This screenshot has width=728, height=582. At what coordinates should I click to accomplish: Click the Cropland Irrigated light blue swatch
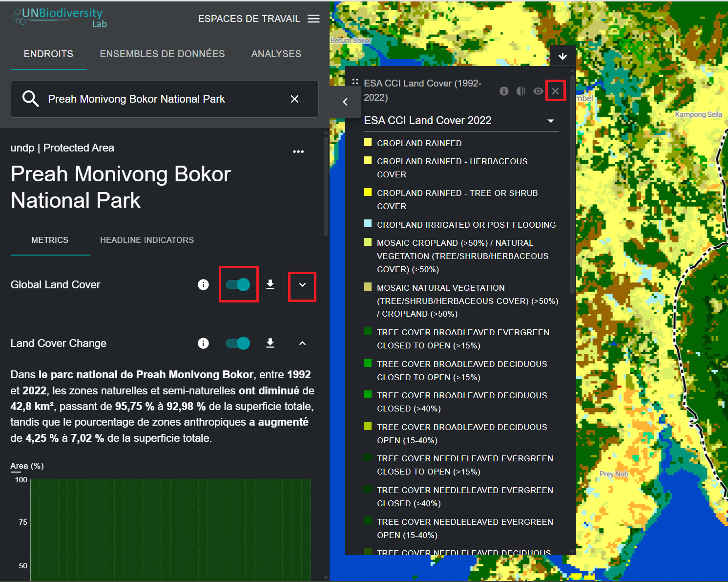[x=368, y=224]
